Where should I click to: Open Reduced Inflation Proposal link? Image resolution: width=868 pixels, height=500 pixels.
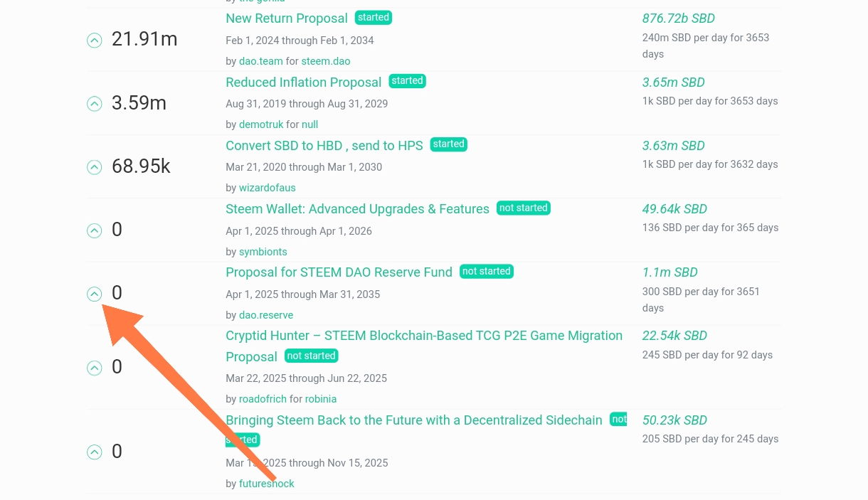pyautogui.click(x=303, y=83)
